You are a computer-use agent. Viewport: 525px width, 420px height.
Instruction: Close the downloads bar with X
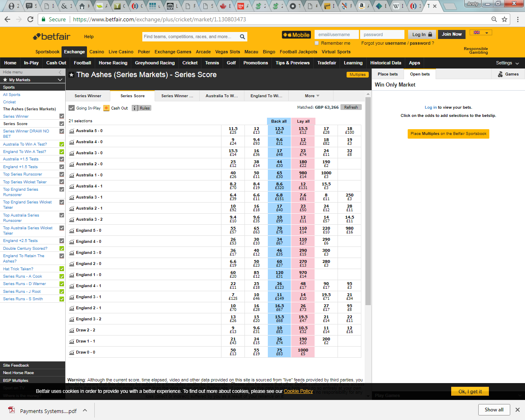[x=518, y=410]
